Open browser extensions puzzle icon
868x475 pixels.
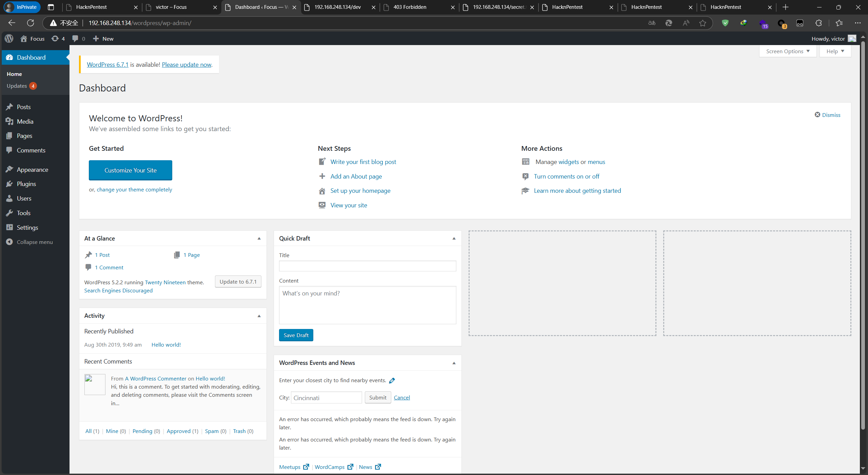[818, 23]
